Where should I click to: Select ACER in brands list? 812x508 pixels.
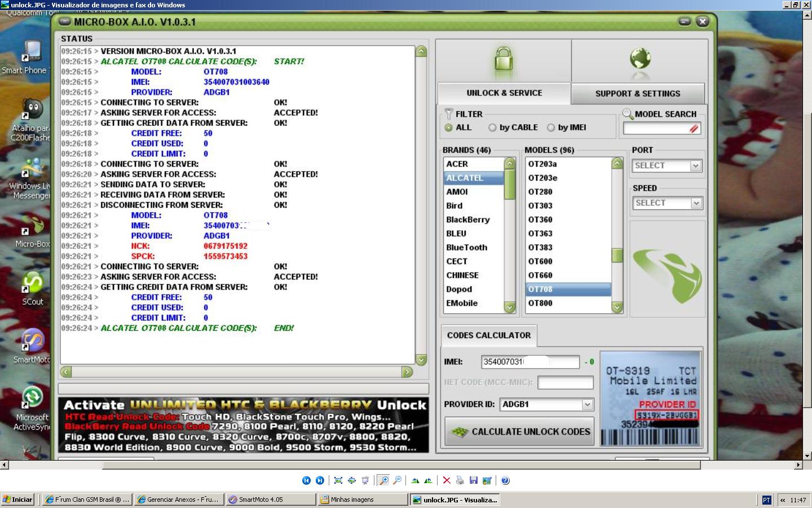pyautogui.click(x=474, y=164)
